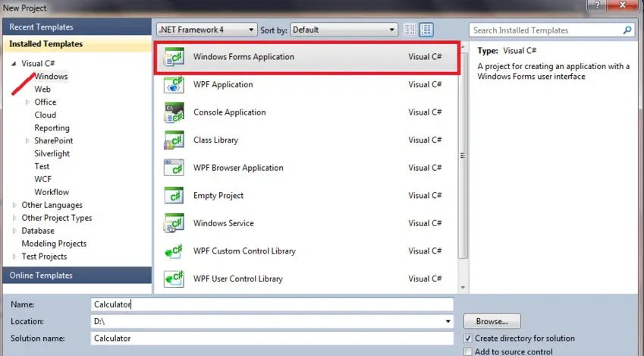Select the Cloud category
The image size is (644, 356).
(x=46, y=115)
